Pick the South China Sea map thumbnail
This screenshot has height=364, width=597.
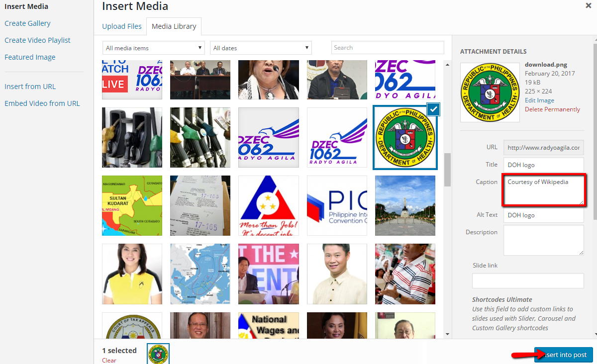point(200,273)
